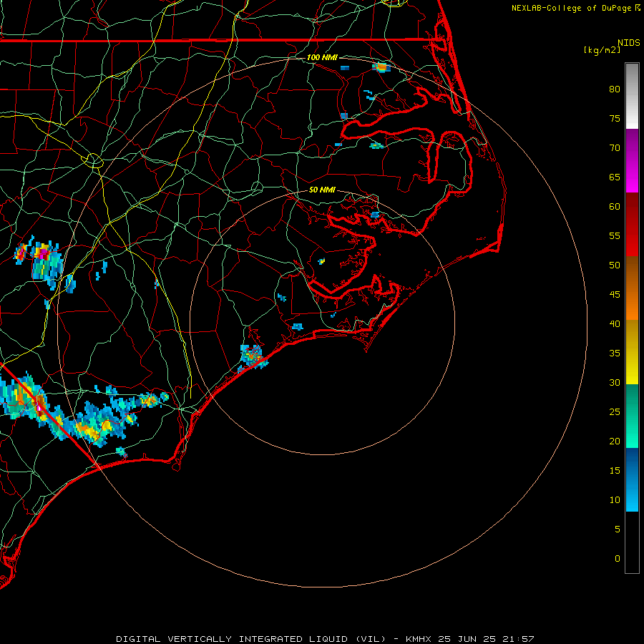
Task: Click the 0 value on the scale
Action: [x=618, y=559]
